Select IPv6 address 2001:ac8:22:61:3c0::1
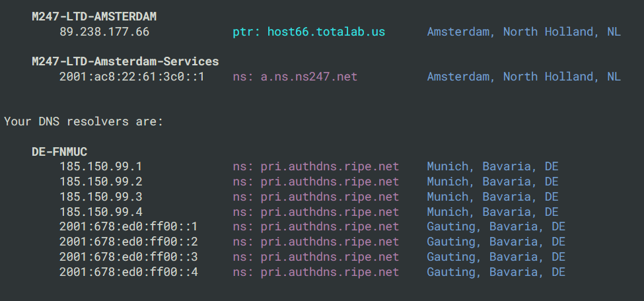 (x=132, y=77)
